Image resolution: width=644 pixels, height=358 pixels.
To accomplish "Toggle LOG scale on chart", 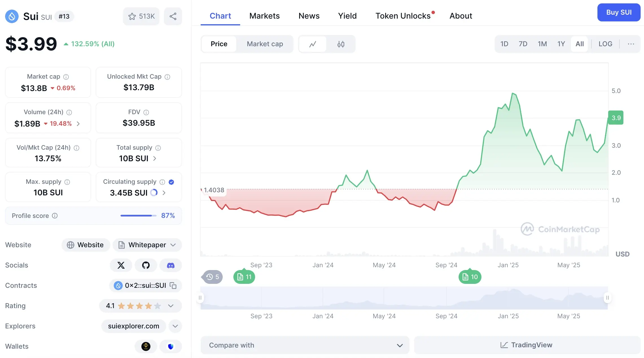I will click(x=605, y=44).
